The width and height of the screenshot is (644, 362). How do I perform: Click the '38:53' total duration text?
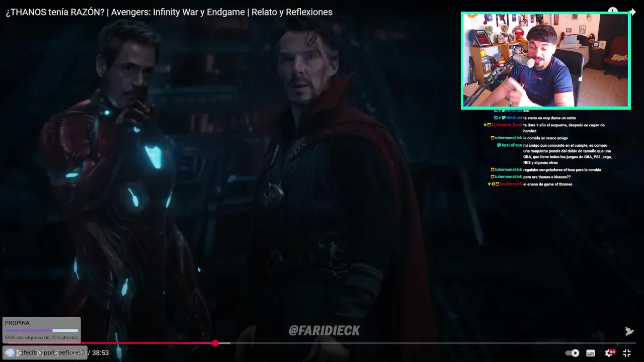[x=101, y=353]
